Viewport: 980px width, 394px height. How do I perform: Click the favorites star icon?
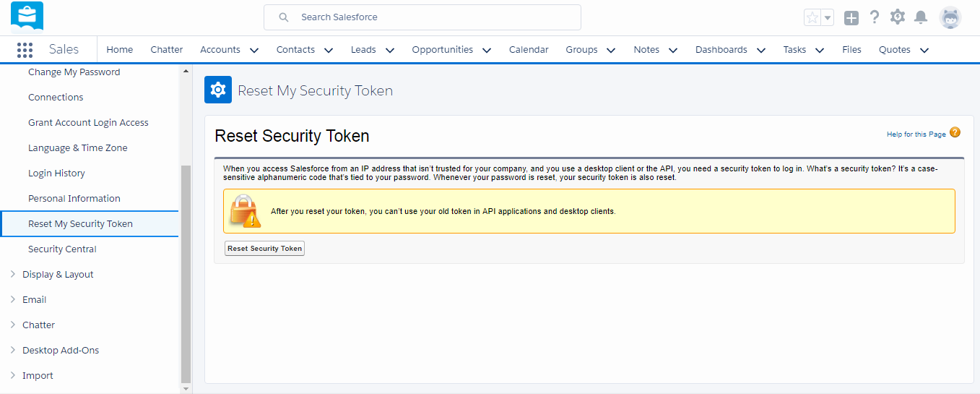pos(812,18)
